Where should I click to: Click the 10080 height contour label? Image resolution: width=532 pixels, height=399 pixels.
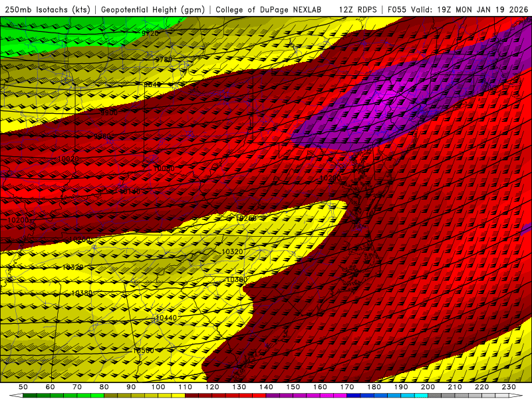point(164,169)
